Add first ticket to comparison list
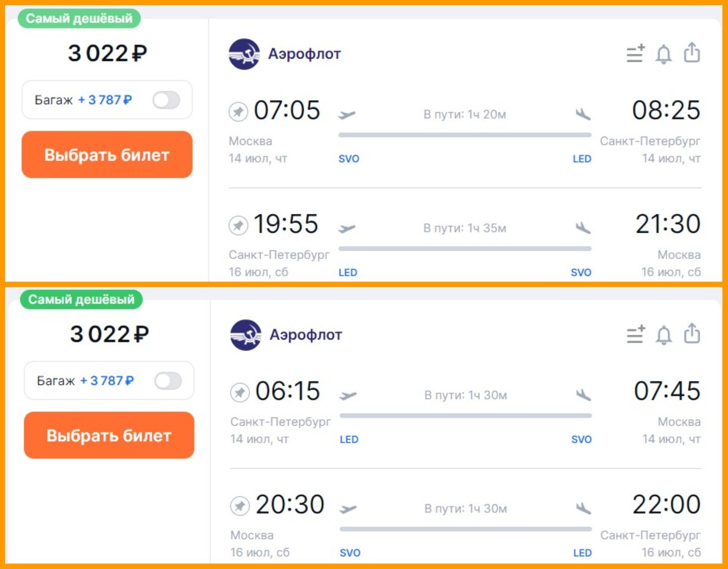 (x=635, y=53)
